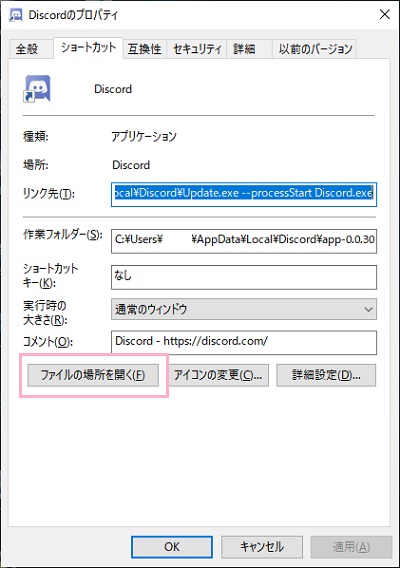Confirm with the OK button

[172, 547]
